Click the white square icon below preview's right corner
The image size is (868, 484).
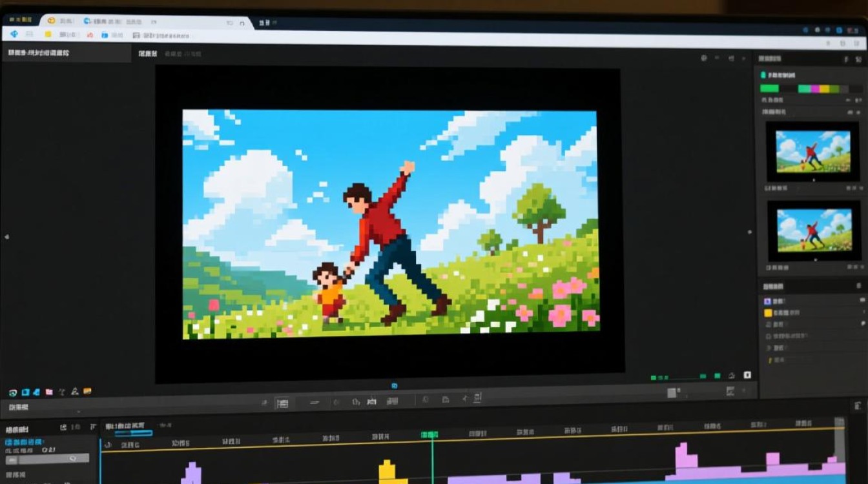click(x=747, y=375)
